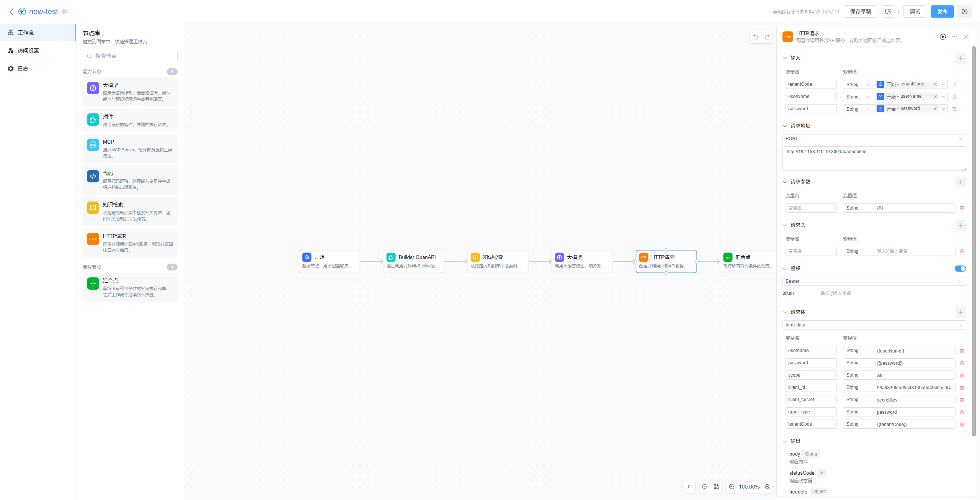Screen dimensions: 980x500
Task: Open variable selector for 开始 - userName
Action: (943, 97)
